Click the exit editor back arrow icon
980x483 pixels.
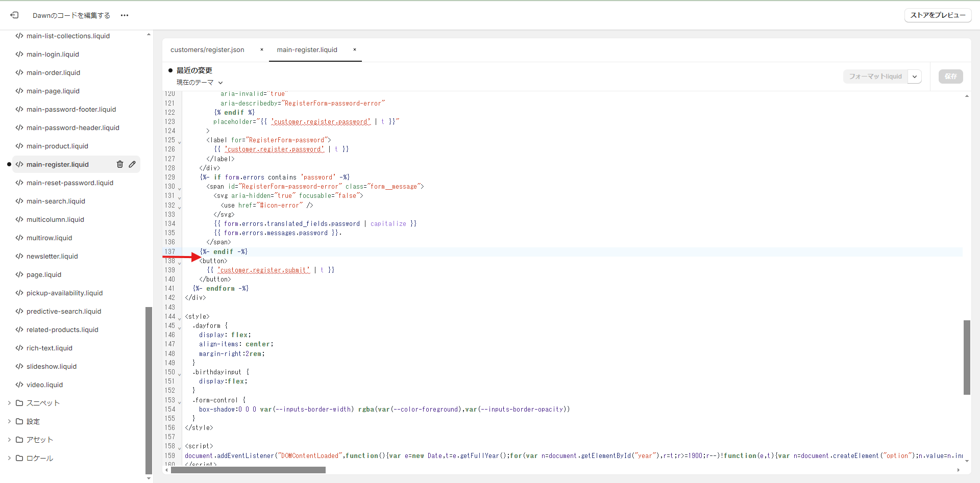[14, 15]
